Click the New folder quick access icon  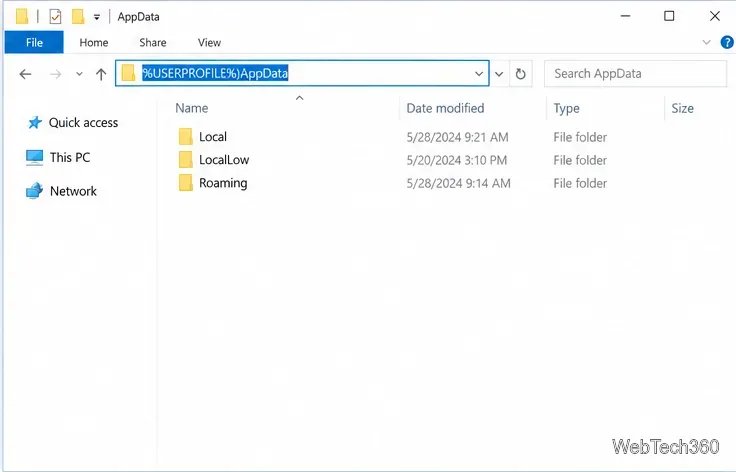pyautogui.click(x=78, y=16)
